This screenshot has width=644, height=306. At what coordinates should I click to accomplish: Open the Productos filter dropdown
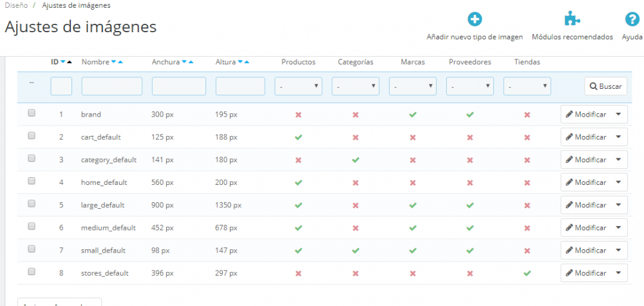click(298, 86)
